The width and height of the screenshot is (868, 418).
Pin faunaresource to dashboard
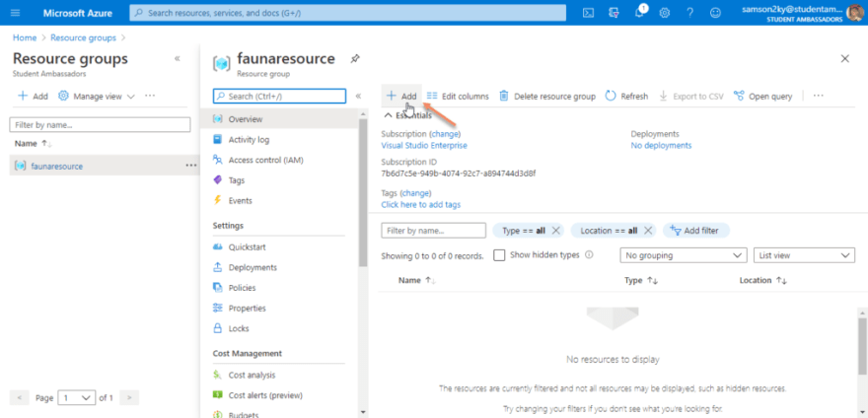click(355, 59)
